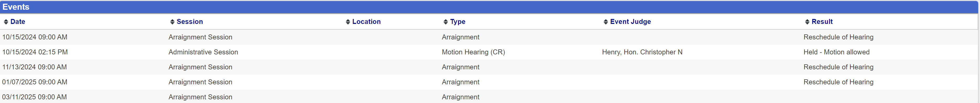980x103 pixels.
Task: Sort by the Result column label
Action: coord(822,22)
